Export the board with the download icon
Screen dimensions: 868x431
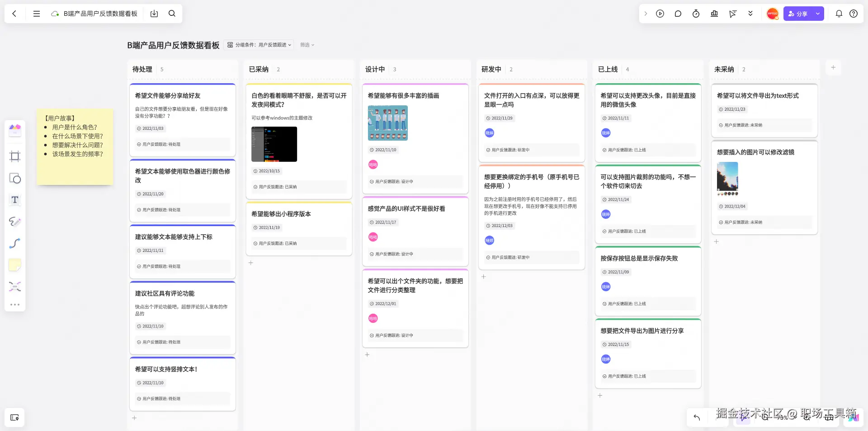(x=154, y=14)
